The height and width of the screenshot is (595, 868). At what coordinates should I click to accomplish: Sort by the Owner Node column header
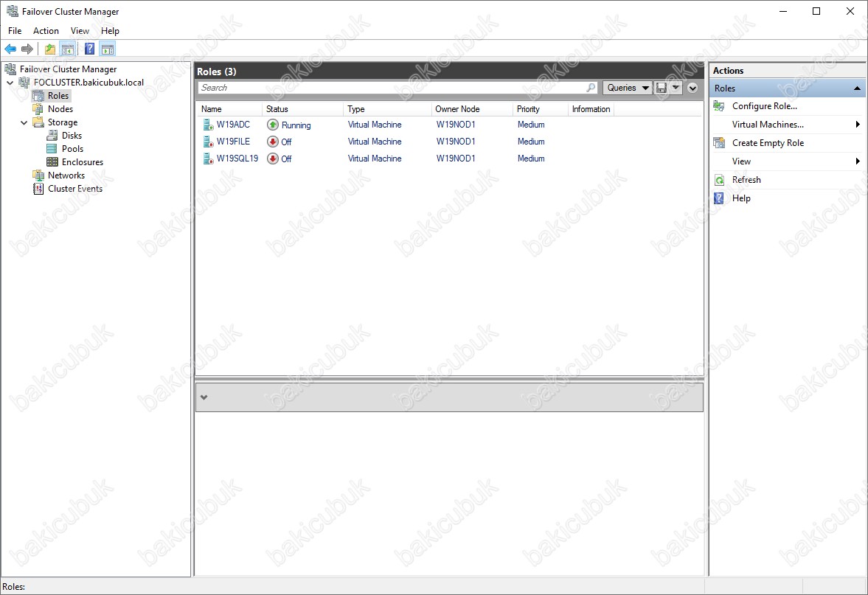(x=472, y=109)
